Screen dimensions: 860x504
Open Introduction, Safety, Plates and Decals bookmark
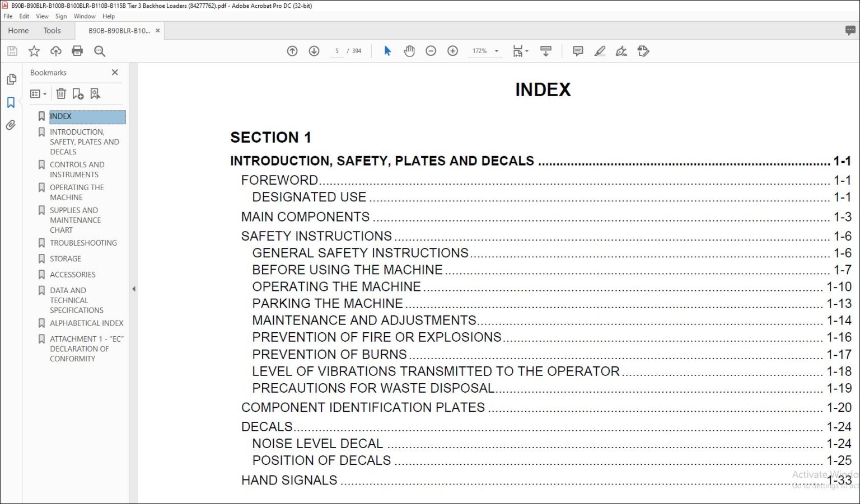[x=84, y=142]
